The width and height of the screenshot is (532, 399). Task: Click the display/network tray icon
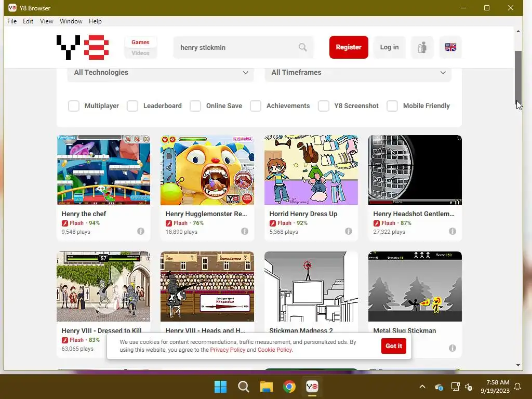[x=455, y=387]
